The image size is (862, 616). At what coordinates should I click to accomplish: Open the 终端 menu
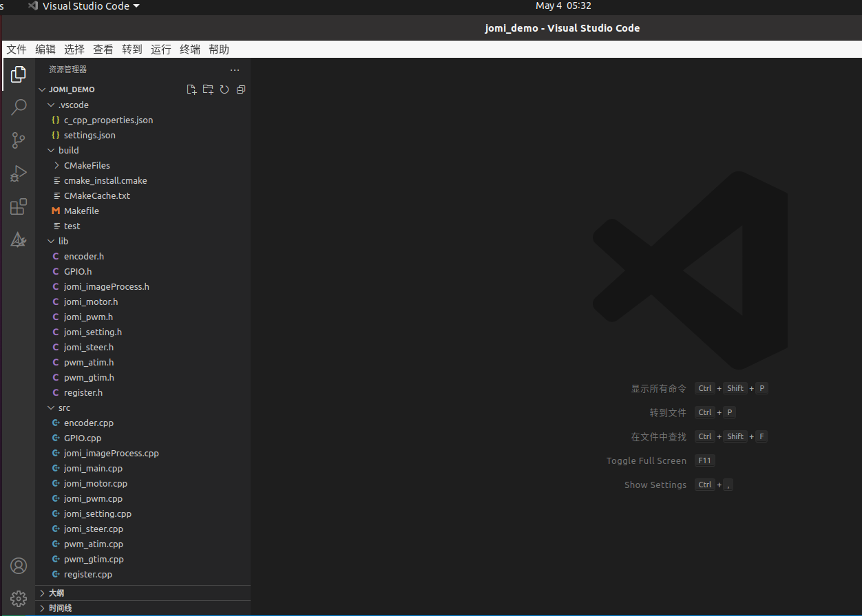pyautogui.click(x=190, y=49)
